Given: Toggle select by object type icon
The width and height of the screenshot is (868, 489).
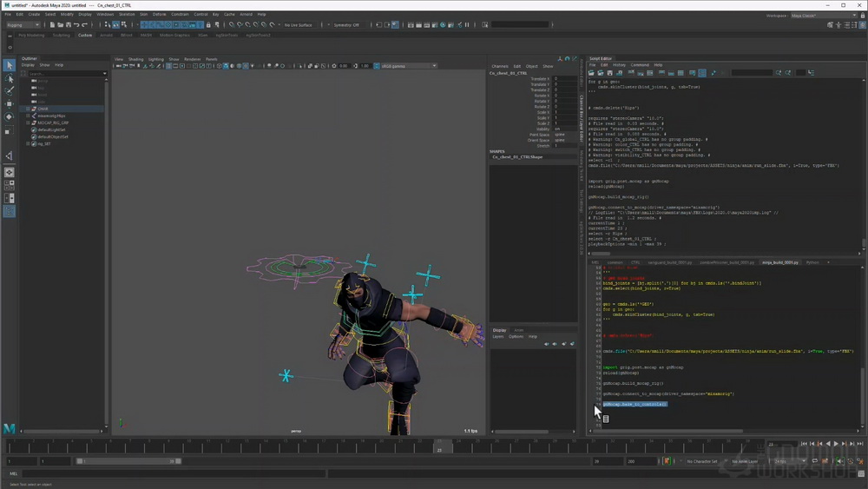Looking at the screenshot, I should [x=115, y=25].
